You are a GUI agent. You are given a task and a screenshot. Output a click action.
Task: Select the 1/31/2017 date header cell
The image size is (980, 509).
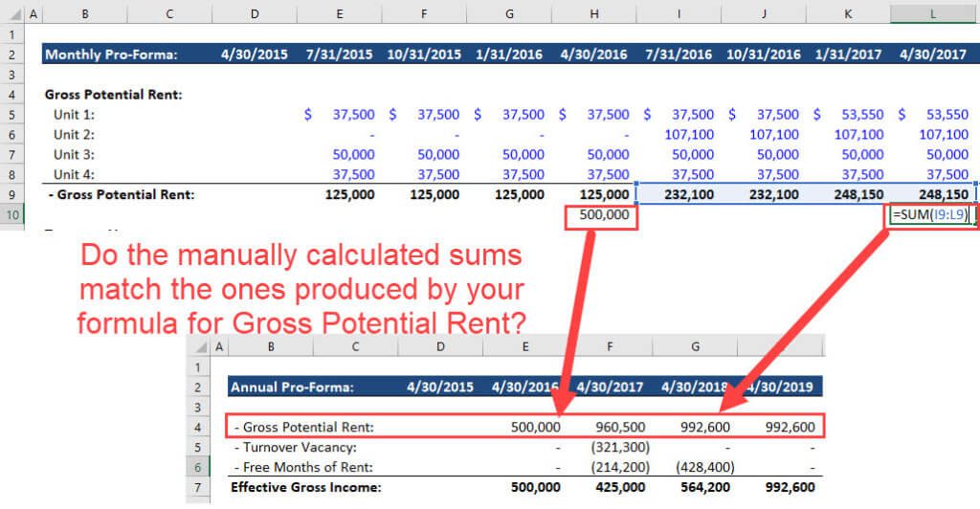point(849,55)
